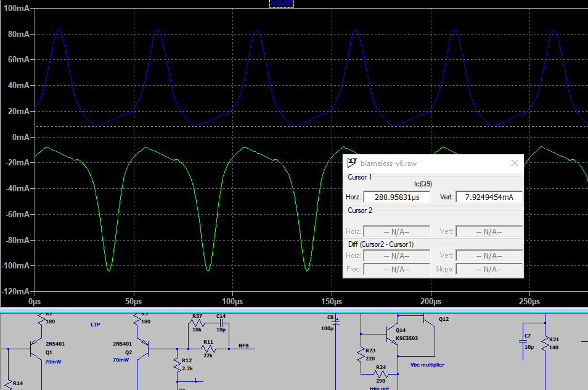Click the 100mA vertical axis label
The height and width of the screenshot is (390, 588).
point(17,8)
